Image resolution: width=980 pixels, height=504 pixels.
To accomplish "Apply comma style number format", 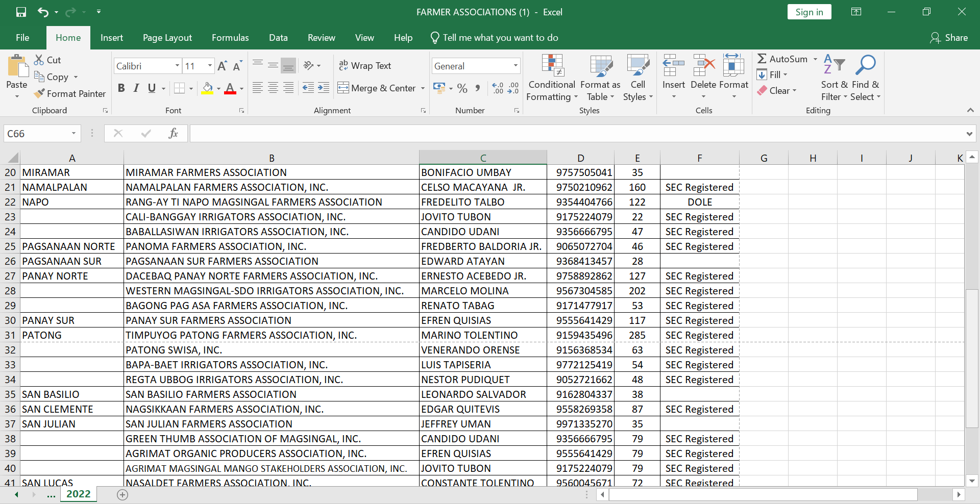I will pos(478,88).
